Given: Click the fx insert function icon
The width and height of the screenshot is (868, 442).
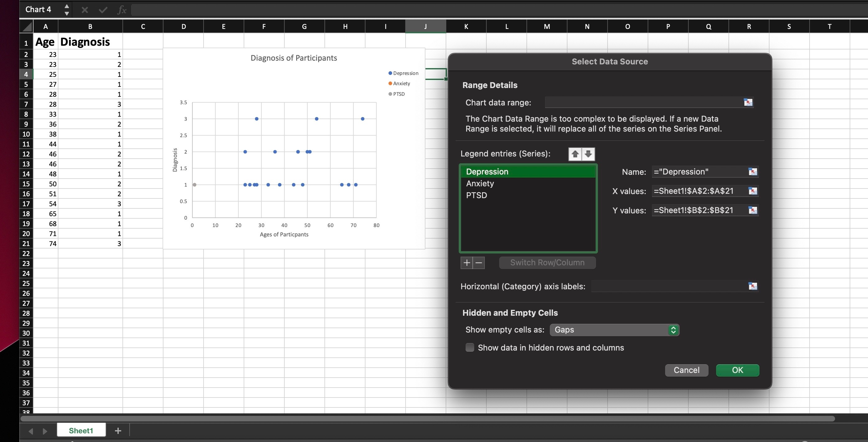Looking at the screenshot, I should click(x=122, y=10).
